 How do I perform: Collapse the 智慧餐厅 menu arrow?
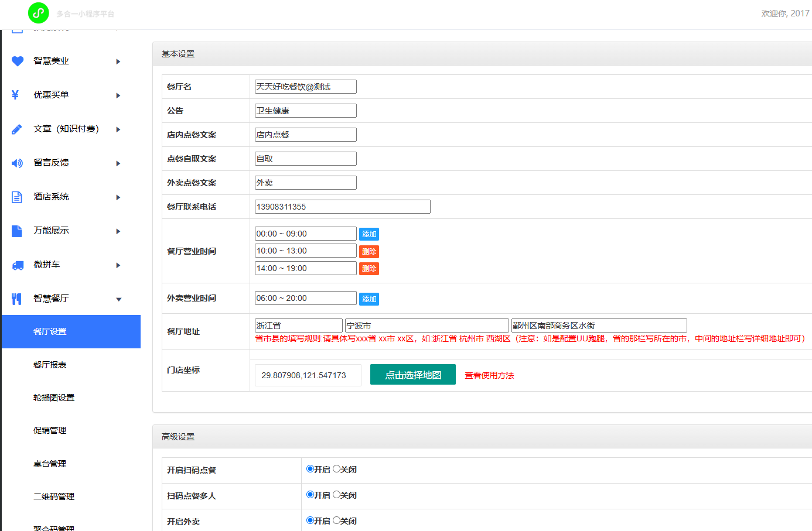point(119,299)
